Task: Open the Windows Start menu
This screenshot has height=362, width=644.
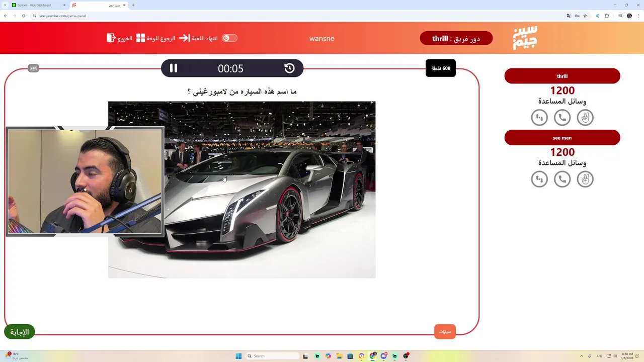Action: click(238, 356)
